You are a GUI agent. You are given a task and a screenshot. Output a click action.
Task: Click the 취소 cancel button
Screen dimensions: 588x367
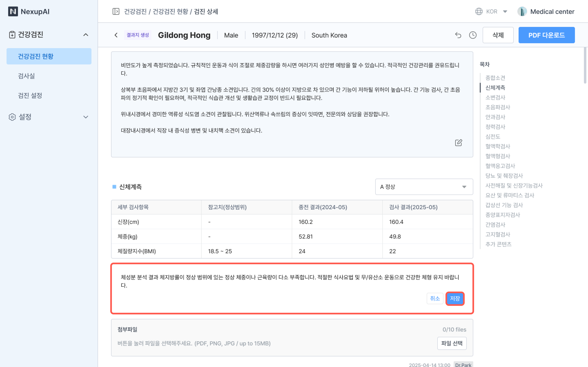pos(435,298)
